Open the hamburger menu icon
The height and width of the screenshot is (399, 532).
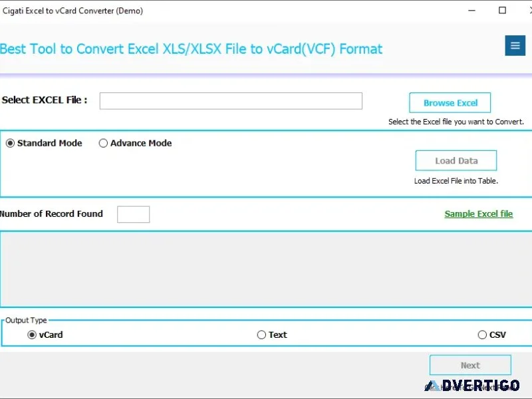[x=515, y=45]
